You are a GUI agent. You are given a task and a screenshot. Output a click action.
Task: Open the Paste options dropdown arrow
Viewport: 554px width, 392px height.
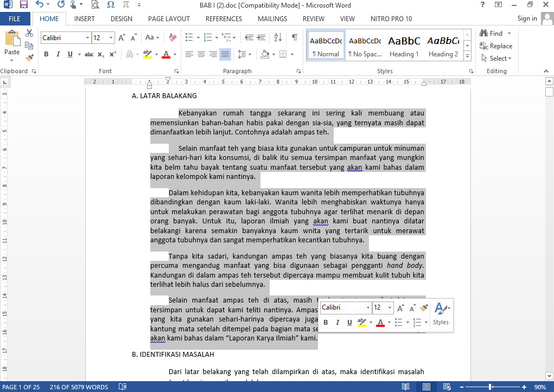pos(11,60)
